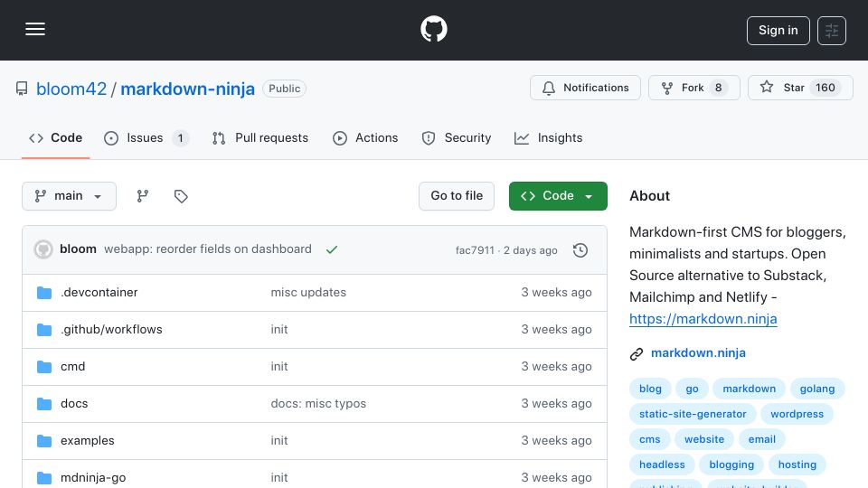868x488 pixels.
Task: Click the mdninja-go folder icon
Action: pyautogui.click(x=44, y=477)
